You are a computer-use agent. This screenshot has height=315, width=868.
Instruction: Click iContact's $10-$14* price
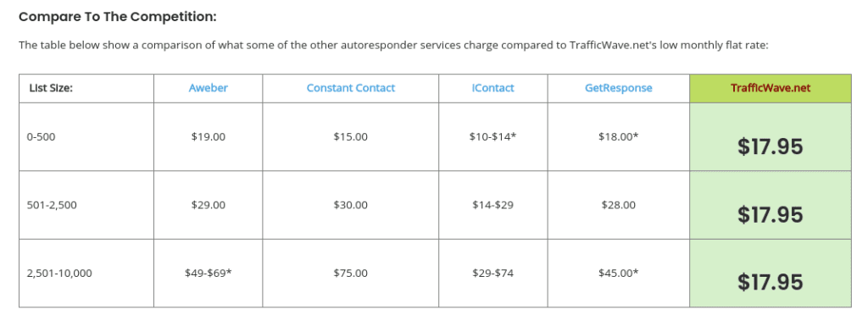pyautogui.click(x=492, y=136)
